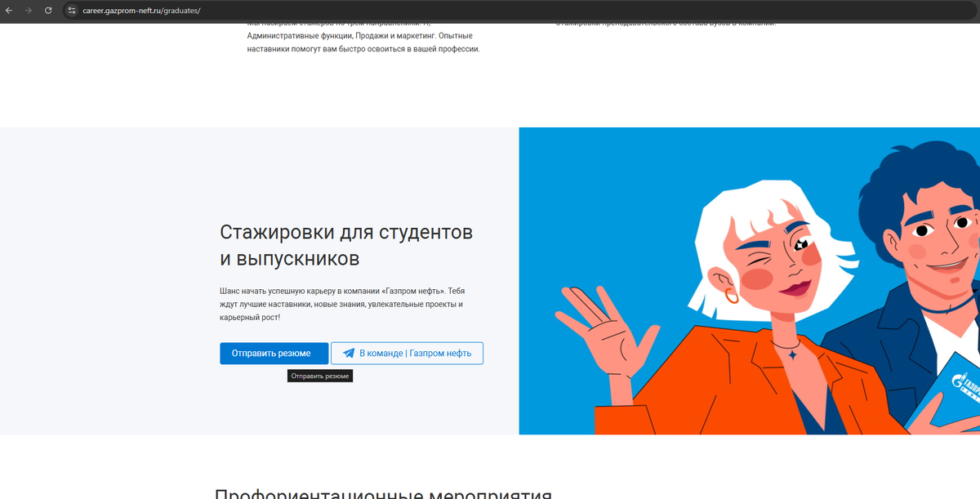Click Профориентационные мероприятия heading
The height and width of the screenshot is (499, 980).
pos(383,493)
